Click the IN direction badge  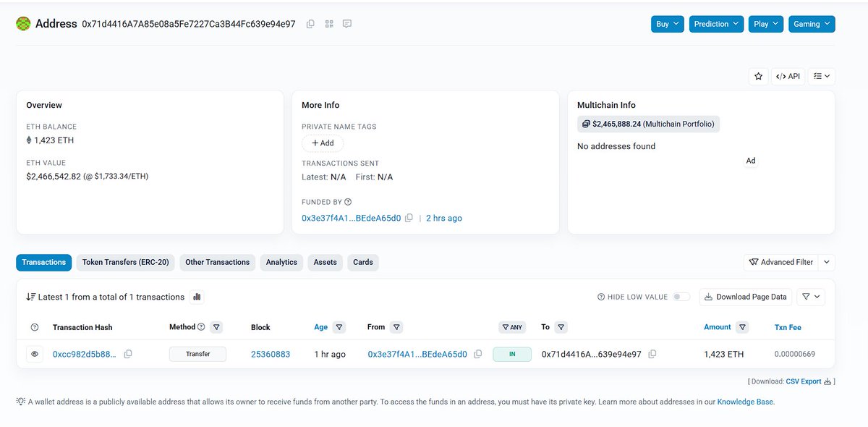click(x=512, y=355)
